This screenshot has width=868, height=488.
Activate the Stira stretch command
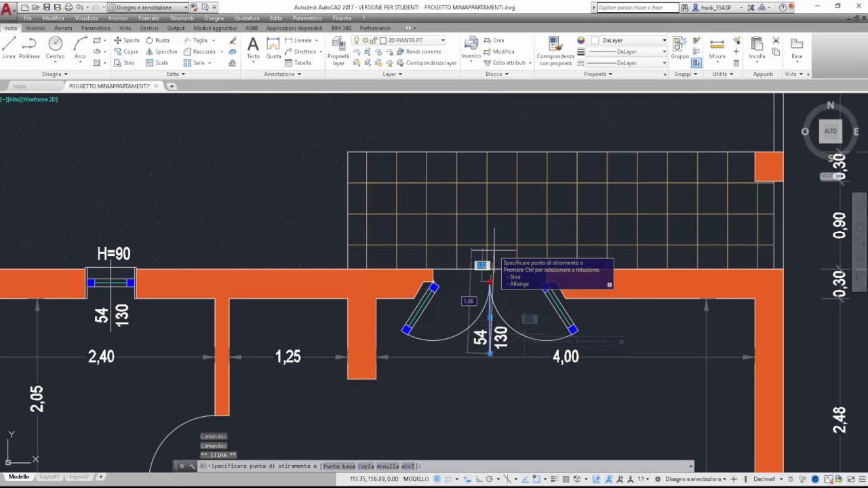tap(124, 63)
